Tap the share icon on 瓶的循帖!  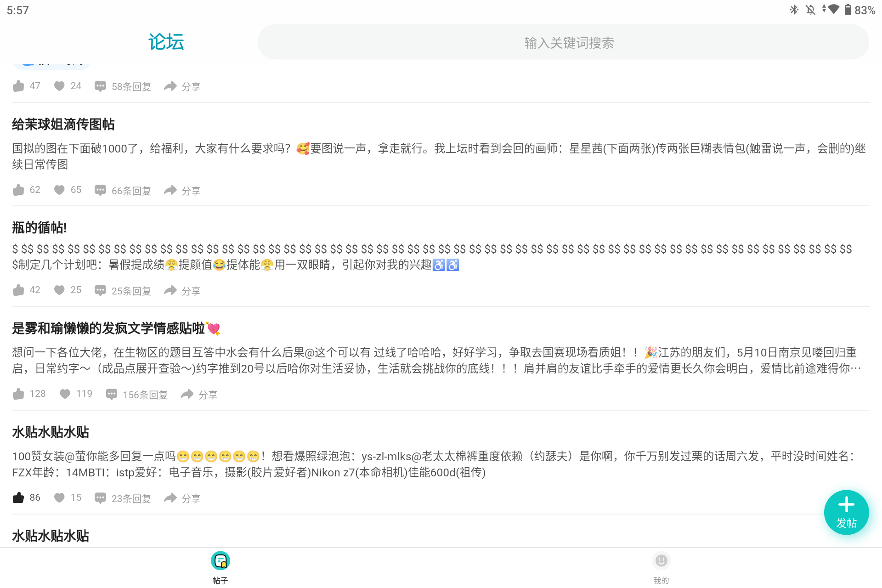click(x=170, y=290)
